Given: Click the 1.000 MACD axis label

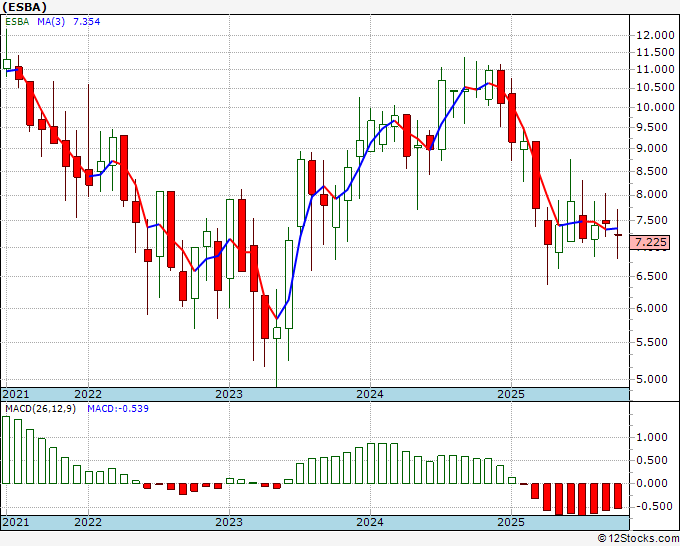Looking at the screenshot, I should click(x=652, y=437).
